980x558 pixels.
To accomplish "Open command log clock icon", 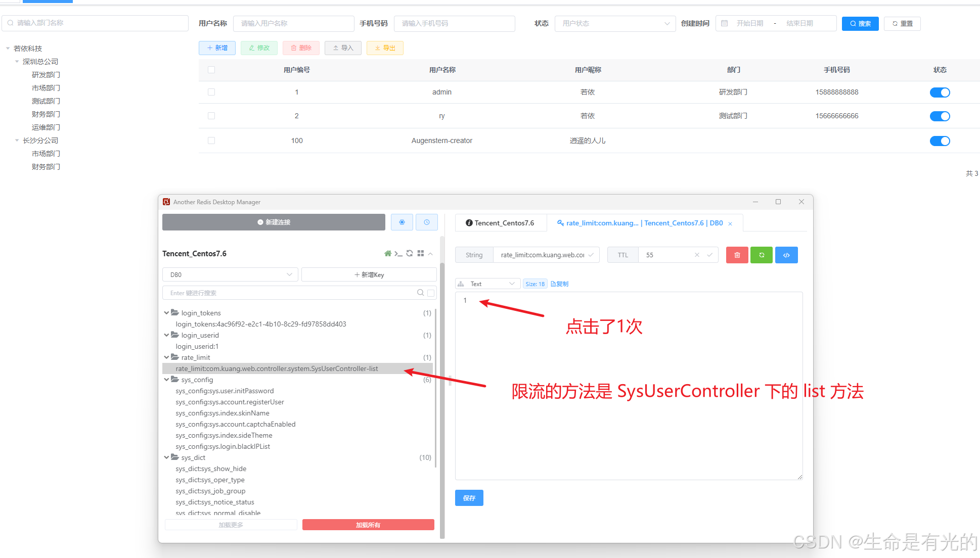I will click(x=427, y=222).
